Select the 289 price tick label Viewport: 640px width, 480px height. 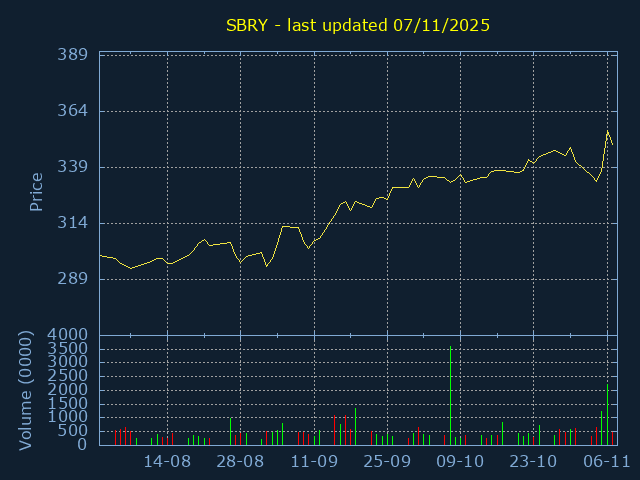coord(73,279)
